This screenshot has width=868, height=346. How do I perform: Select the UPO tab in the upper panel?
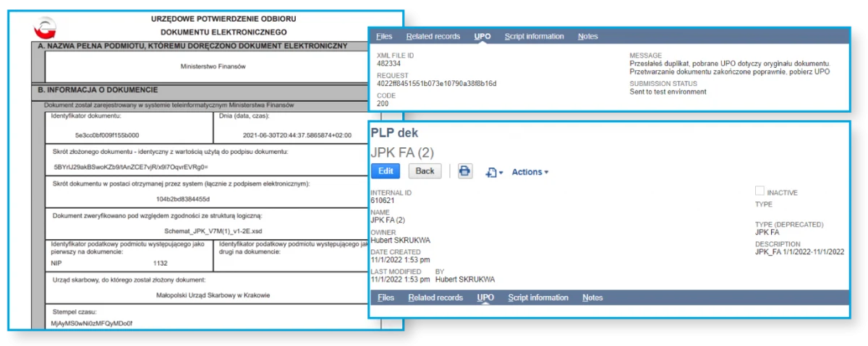tap(482, 36)
